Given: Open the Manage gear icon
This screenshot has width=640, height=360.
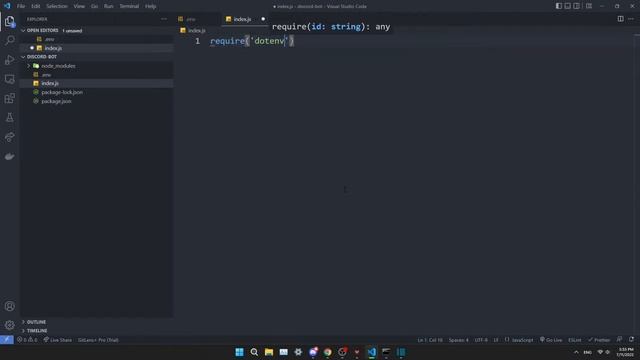Looking at the screenshot, I should [10, 325].
